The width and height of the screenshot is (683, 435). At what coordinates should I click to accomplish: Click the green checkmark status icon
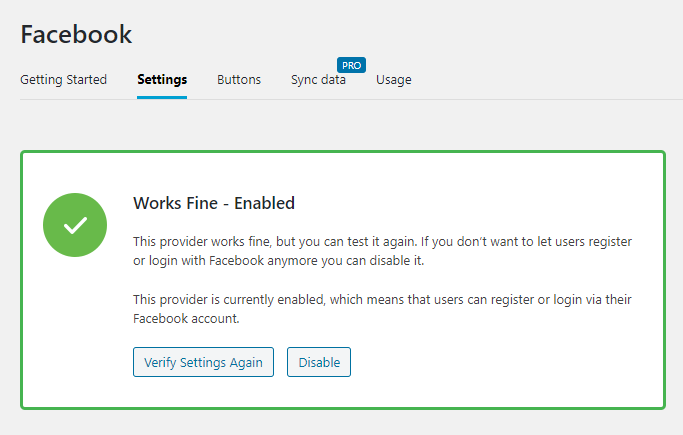(x=75, y=225)
